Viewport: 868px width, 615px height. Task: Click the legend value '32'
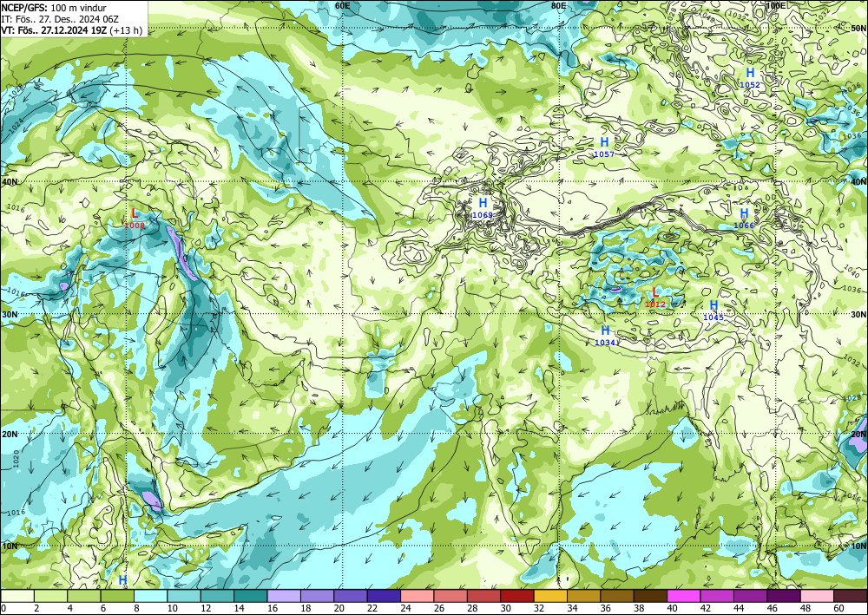[x=539, y=608]
